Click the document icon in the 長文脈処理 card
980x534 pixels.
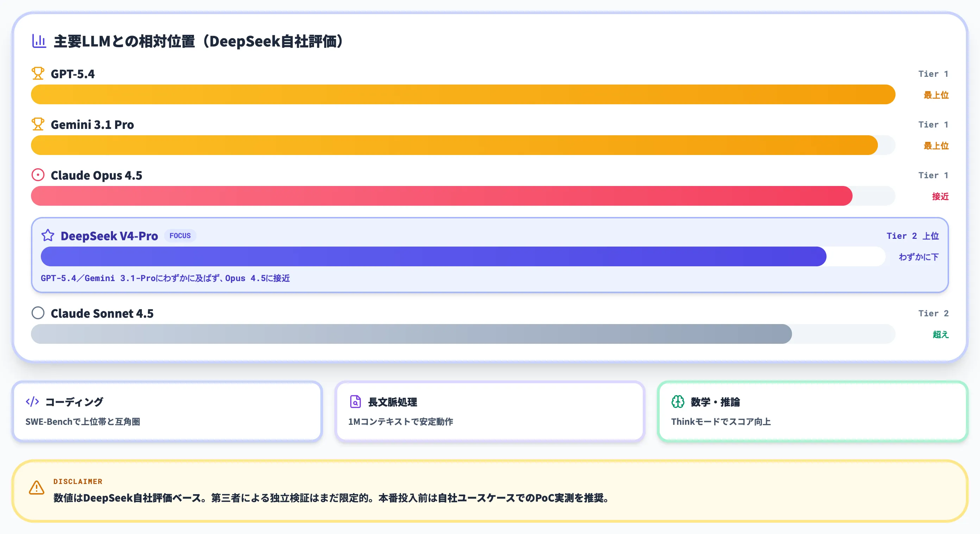[x=355, y=402]
